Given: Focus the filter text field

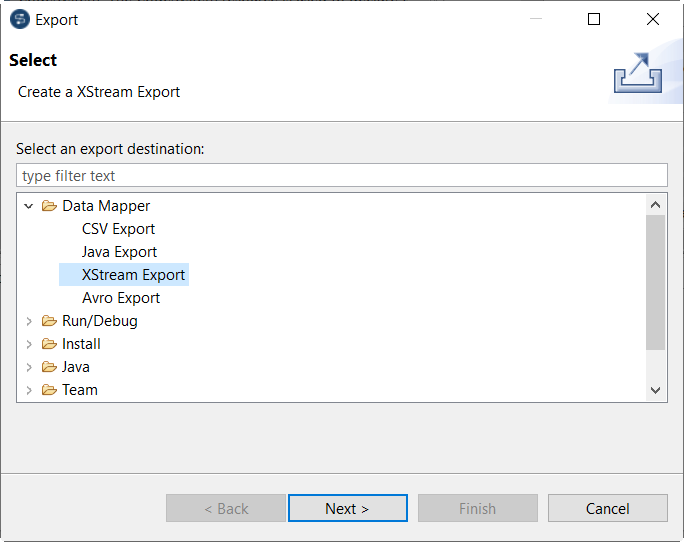Looking at the screenshot, I should tap(341, 176).
